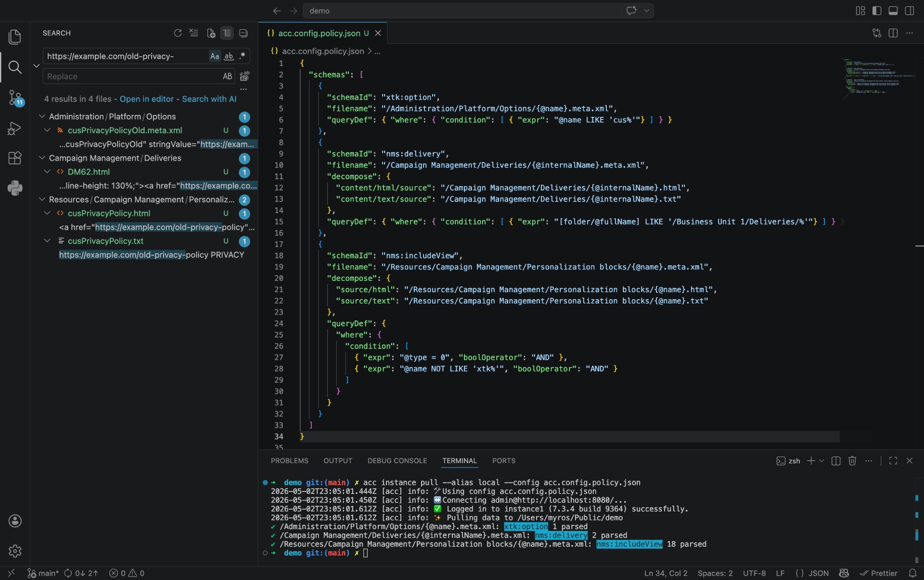Click the Search with AI link
924x580 pixels.
click(209, 99)
